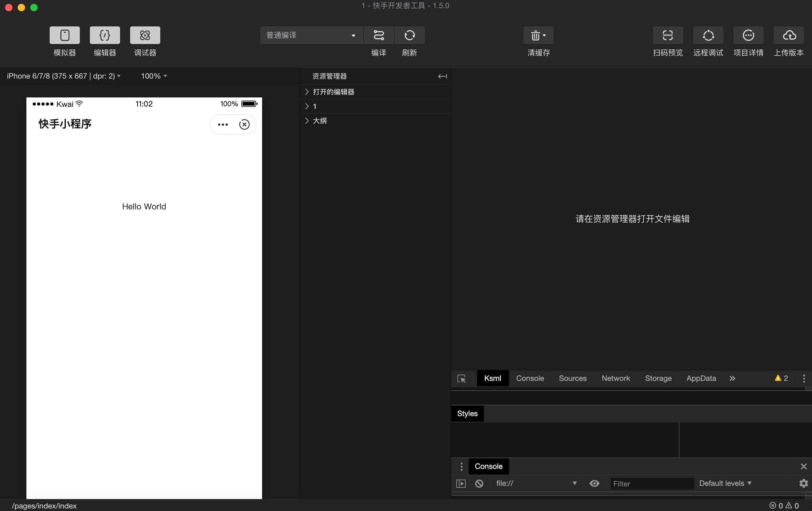Select the Console drawer tab

click(488, 466)
